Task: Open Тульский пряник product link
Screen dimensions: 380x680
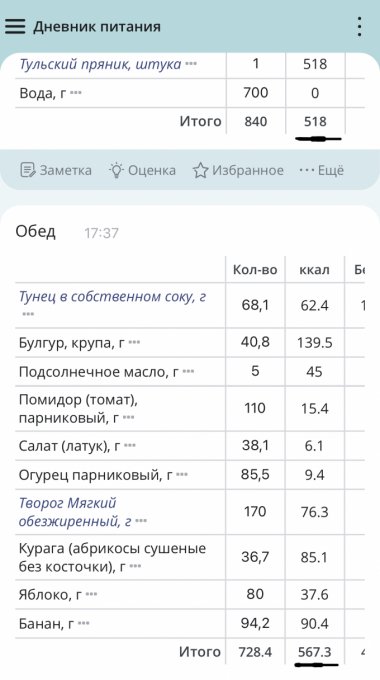Action: pyautogui.click(x=100, y=64)
